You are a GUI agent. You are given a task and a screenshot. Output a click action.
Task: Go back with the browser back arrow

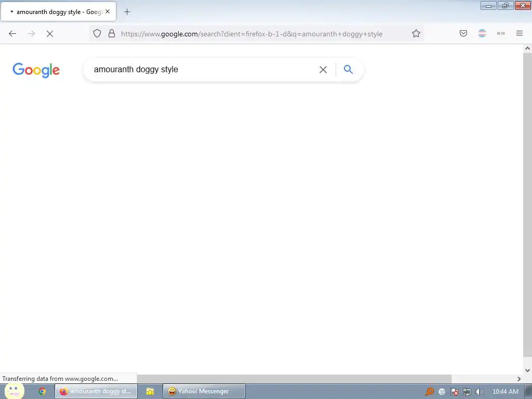[x=12, y=34]
